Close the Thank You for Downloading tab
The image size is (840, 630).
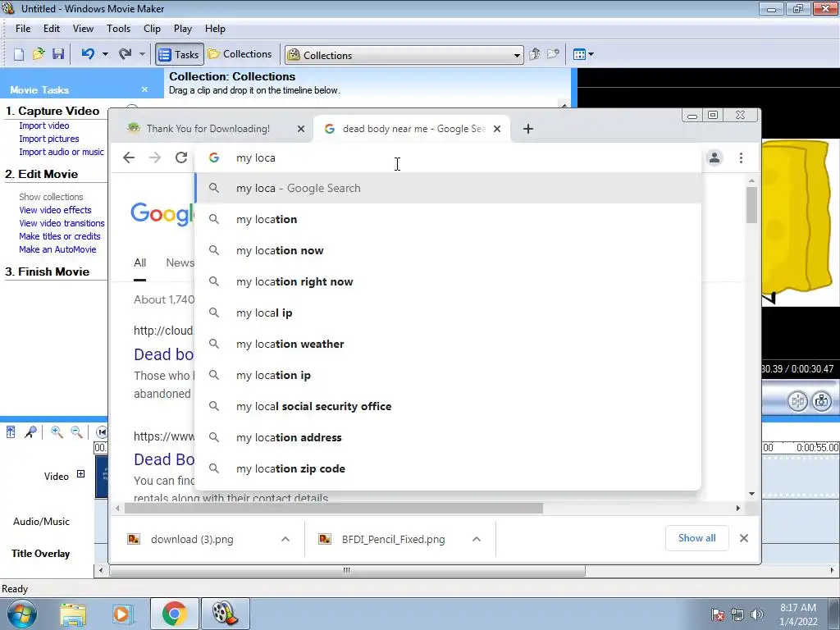click(x=301, y=129)
